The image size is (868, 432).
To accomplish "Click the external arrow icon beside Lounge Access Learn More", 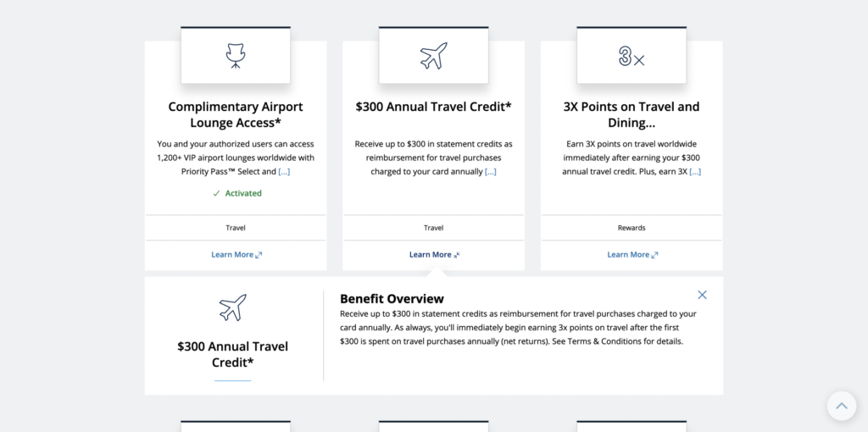I will click(259, 255).
